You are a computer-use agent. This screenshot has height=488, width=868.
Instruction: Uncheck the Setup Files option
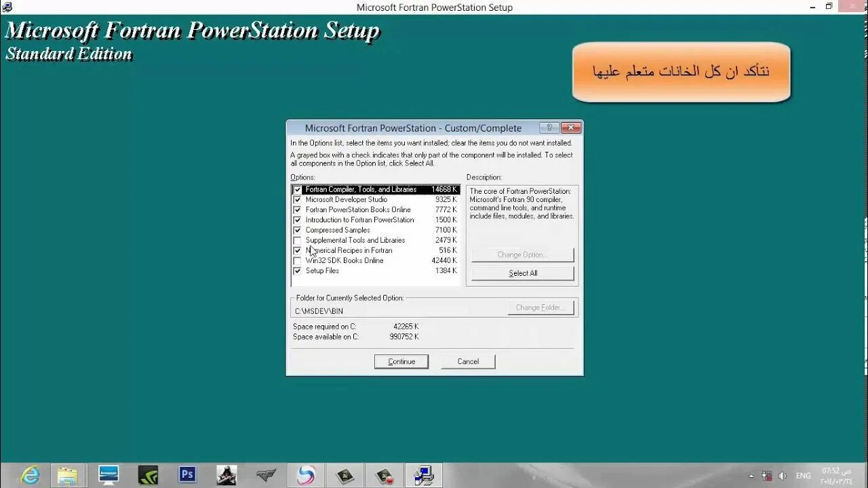(x=297, y=271)
